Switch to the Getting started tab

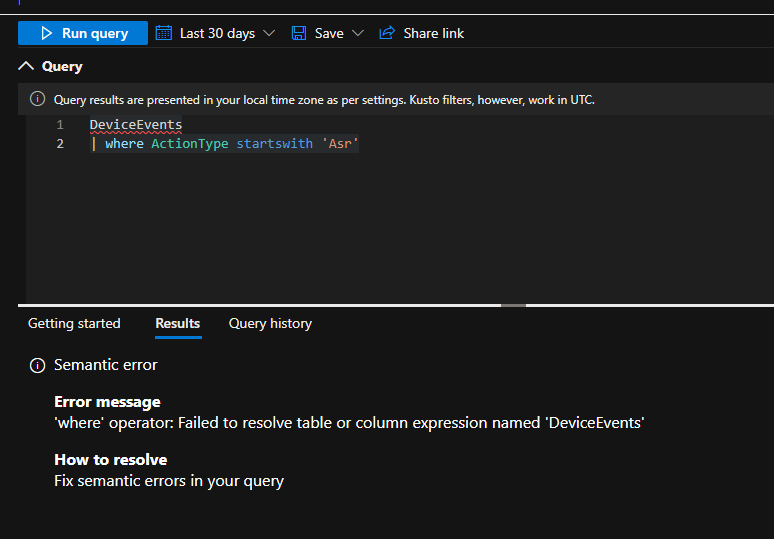click(74, 323)
